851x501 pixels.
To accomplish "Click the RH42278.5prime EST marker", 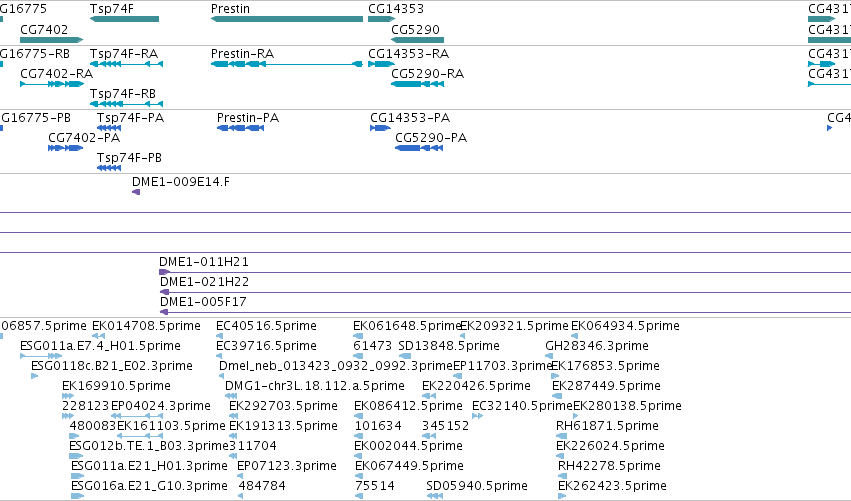I will click(562, 476).
